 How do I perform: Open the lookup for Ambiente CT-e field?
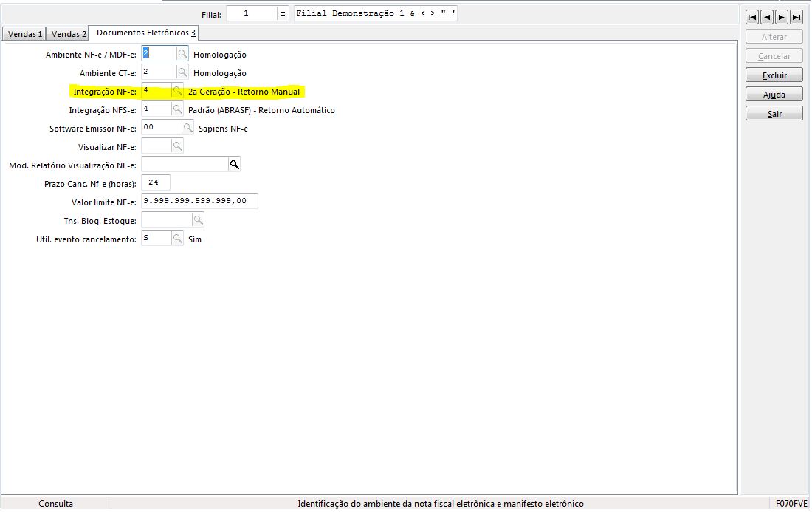pyautogui.click(x=183, y=72)
